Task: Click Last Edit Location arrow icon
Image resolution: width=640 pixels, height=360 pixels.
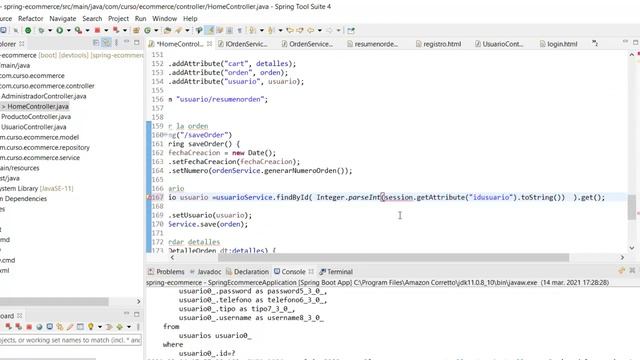Action: 290,30
